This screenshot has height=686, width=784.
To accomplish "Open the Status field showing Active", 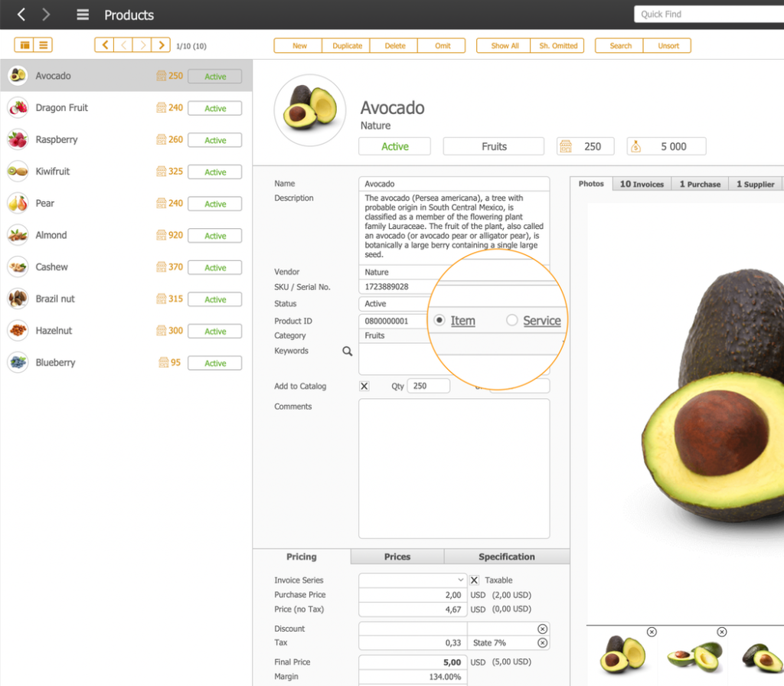I will [394, 304].
